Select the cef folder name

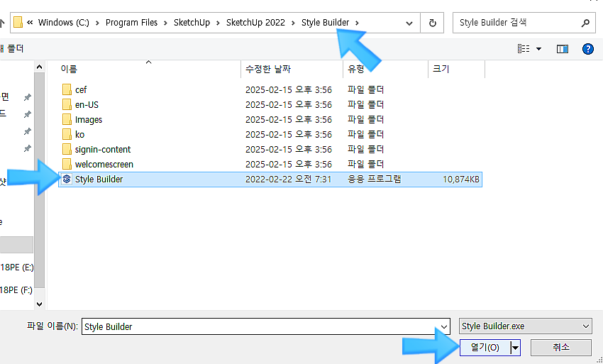(x=81, y=89)
